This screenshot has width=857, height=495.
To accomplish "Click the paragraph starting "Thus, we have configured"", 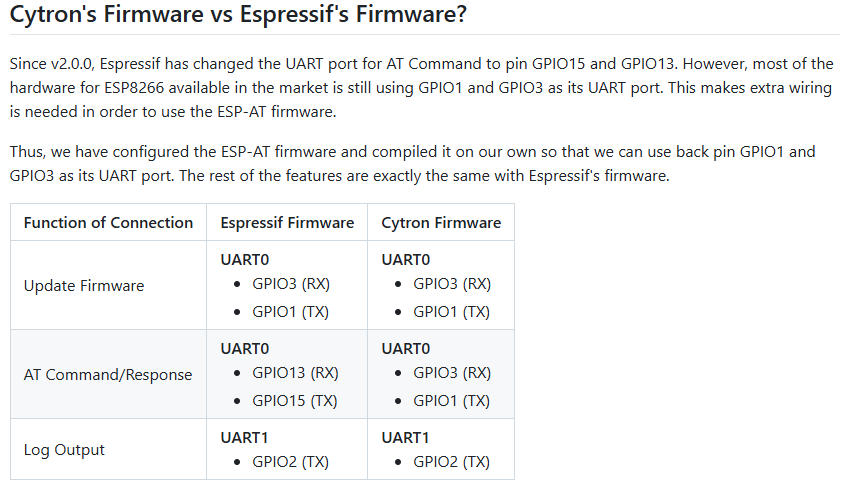I will (x=412, y=164).
